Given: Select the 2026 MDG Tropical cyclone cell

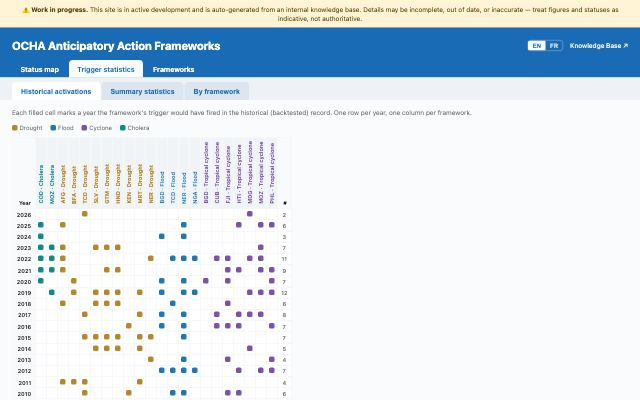Looking at the screenshot, I should pyautogui.click(x=250, y=214).
